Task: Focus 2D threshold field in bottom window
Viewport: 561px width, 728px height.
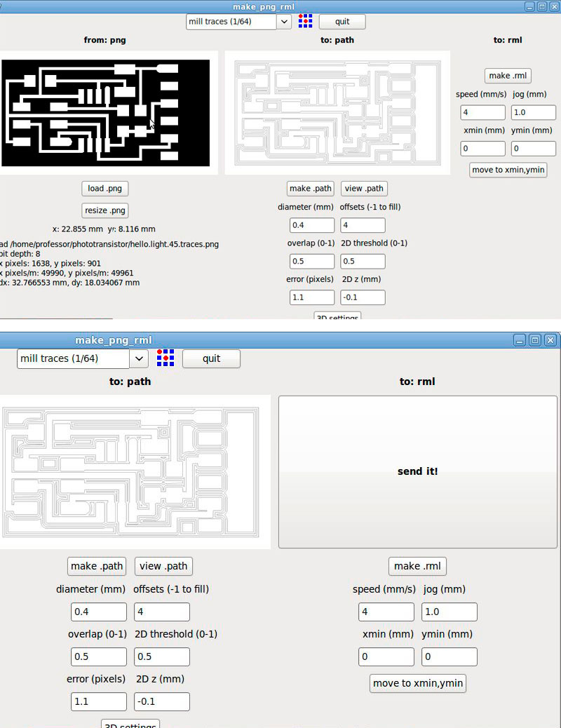Action: click(x=161, y=657)
